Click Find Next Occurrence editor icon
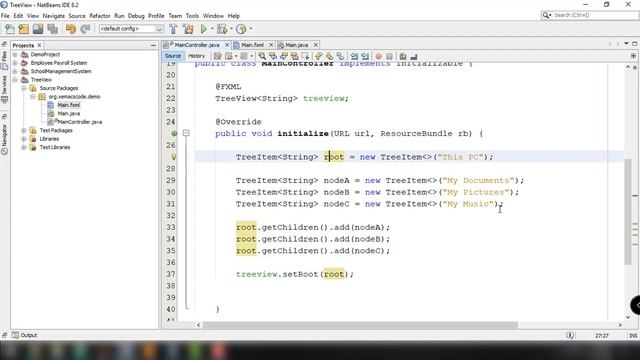Screen dimensions: 640x360 pos(284,56)
